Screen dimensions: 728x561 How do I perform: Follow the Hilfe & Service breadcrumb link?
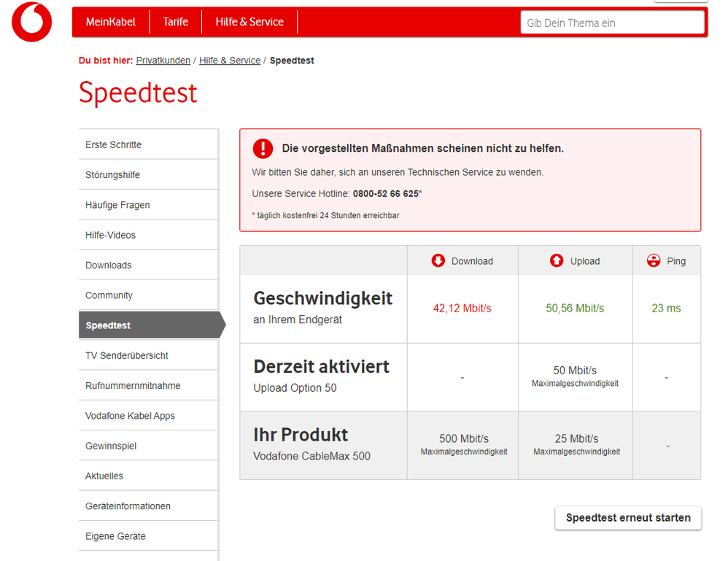(x=230, y=61)
